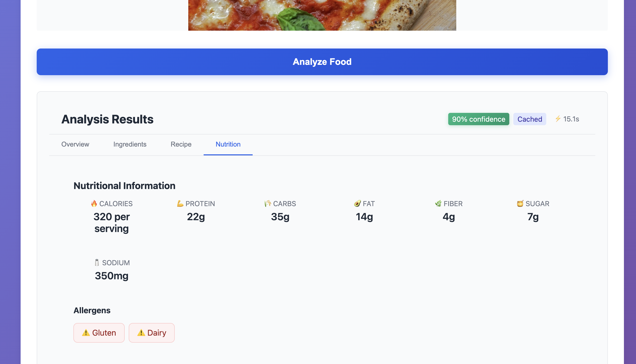Select the Recipe tab

pos(181,144)
